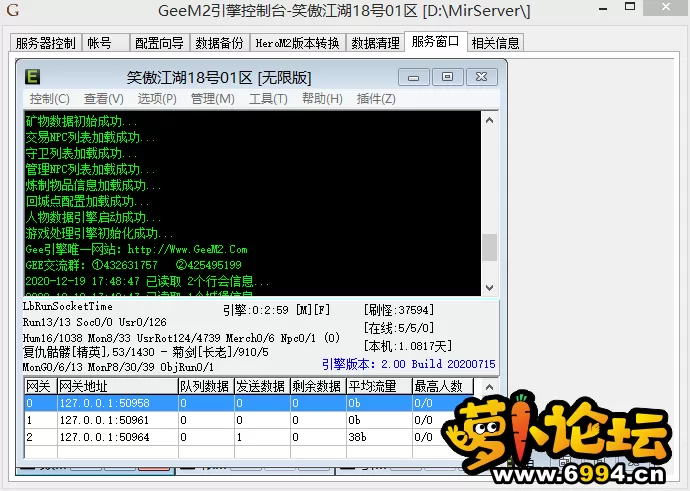Select the 服务窗口 tab
Screen dimensions: 690x491
[436, 41]
